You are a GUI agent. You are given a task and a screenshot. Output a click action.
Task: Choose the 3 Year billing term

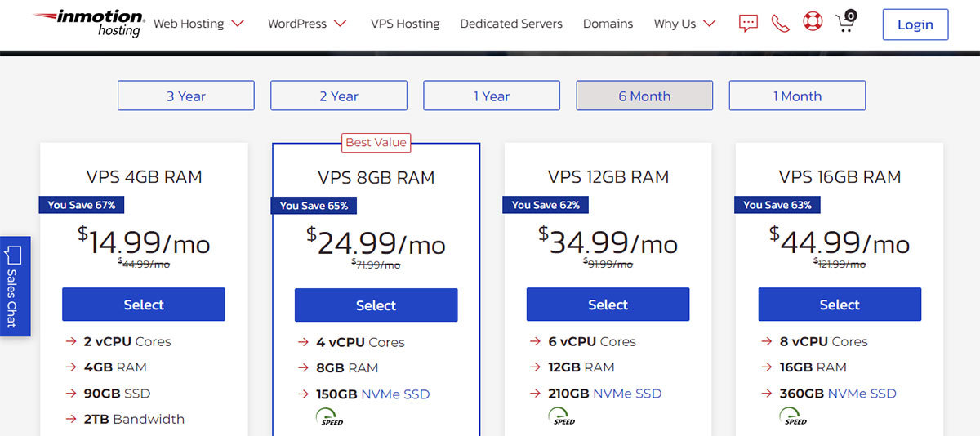tap(186, 96)
